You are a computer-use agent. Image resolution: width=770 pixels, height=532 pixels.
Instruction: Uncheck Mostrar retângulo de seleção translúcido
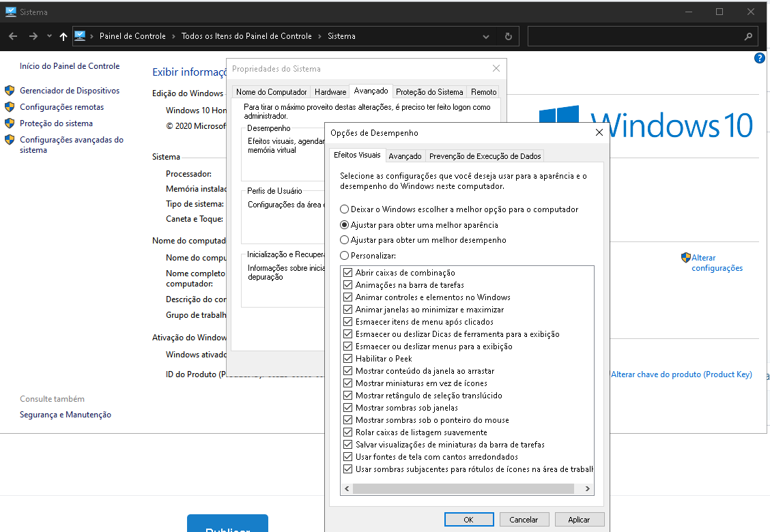pos(347,395)
